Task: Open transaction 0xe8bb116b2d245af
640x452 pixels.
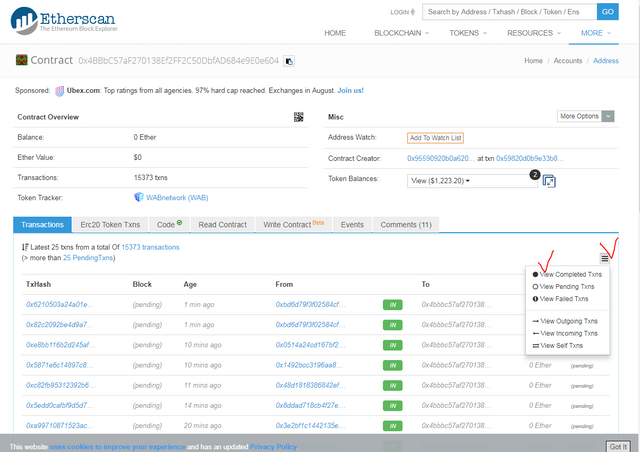Action: click(x=61, y=345)
